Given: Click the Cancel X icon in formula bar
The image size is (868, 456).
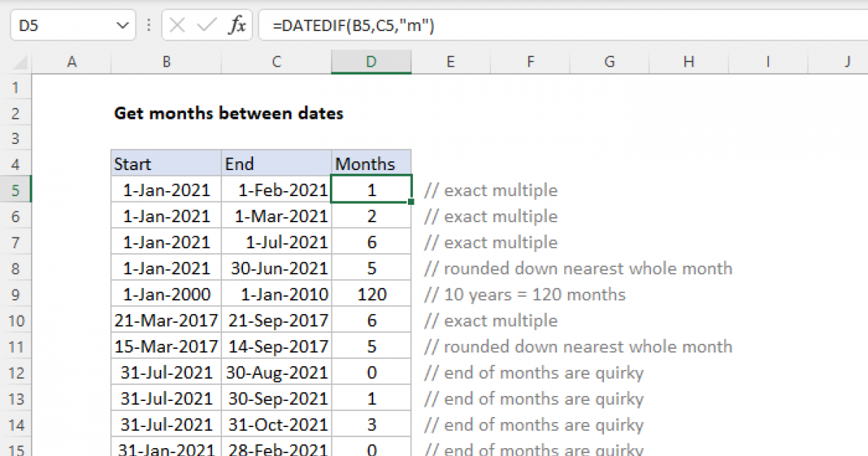Looking at the screenshot, I should click(177, 27).
